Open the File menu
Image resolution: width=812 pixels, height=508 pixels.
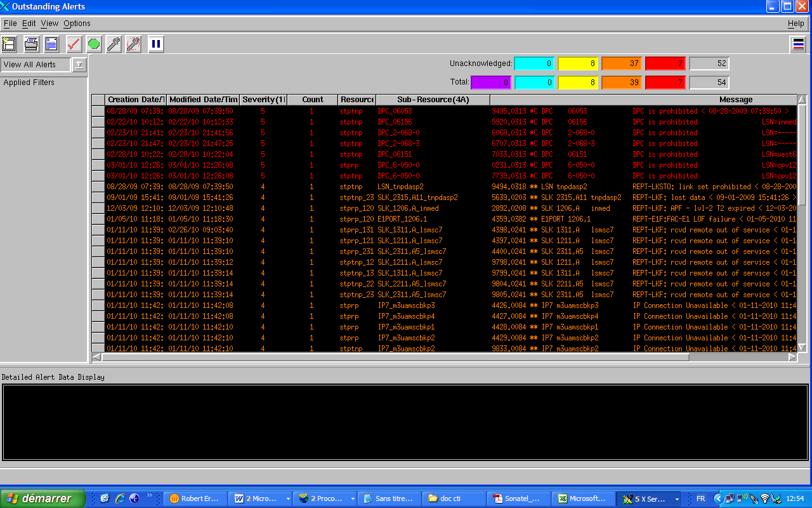click(10, 23)
